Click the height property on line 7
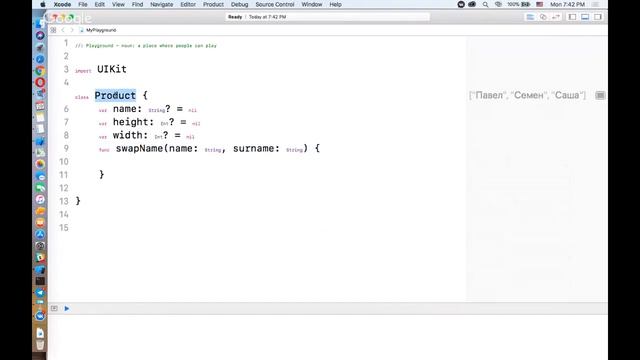Screen dimensions: 640x360 (131, 122)
